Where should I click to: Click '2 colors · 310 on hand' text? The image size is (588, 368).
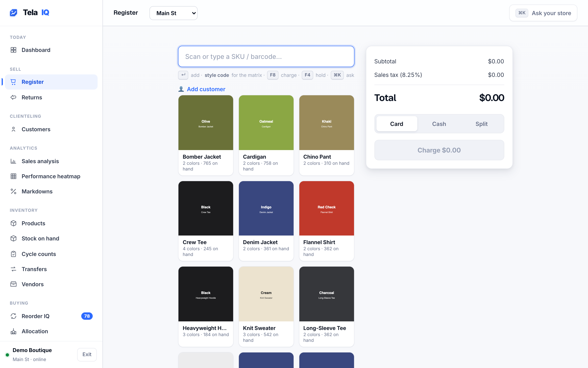(326, 163)
